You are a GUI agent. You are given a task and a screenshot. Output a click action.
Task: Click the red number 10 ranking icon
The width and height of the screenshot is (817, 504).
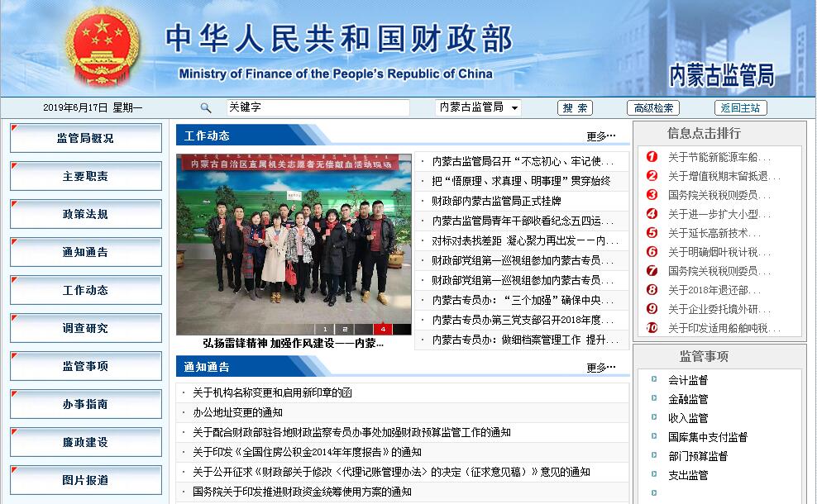point(652,328)
